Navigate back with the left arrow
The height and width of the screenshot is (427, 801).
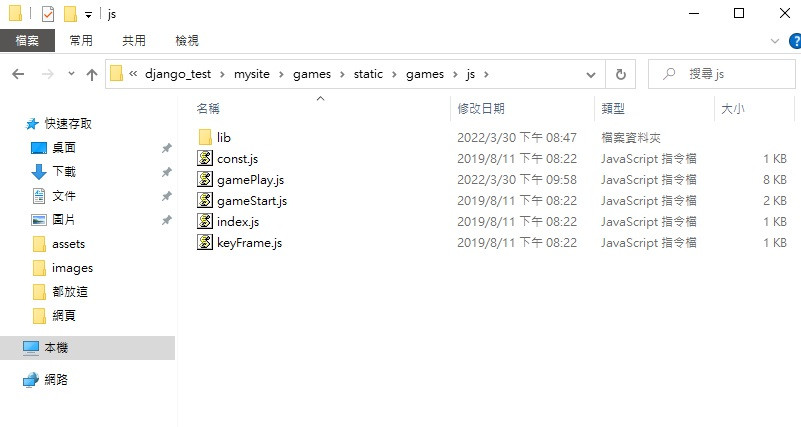pos(18,75)
